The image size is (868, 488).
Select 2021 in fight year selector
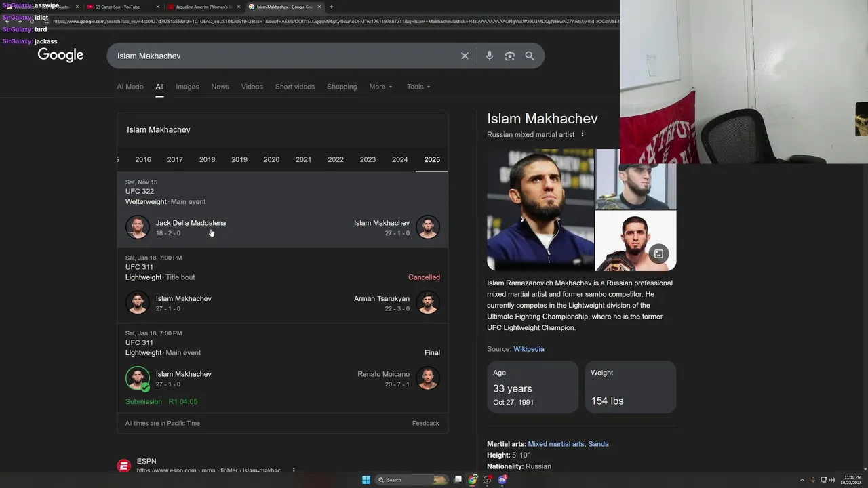tap(304, 160)
